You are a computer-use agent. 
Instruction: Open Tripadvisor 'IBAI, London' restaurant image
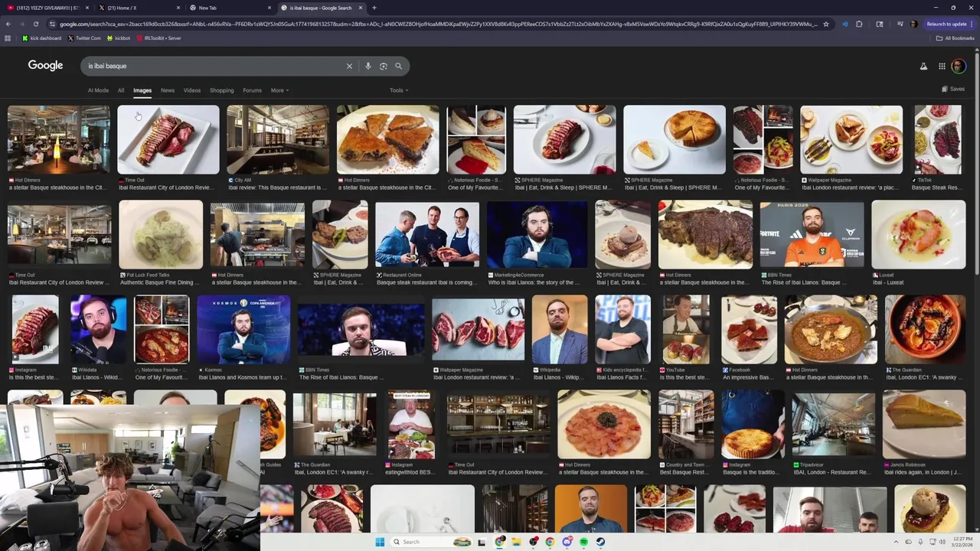(833, 425)
